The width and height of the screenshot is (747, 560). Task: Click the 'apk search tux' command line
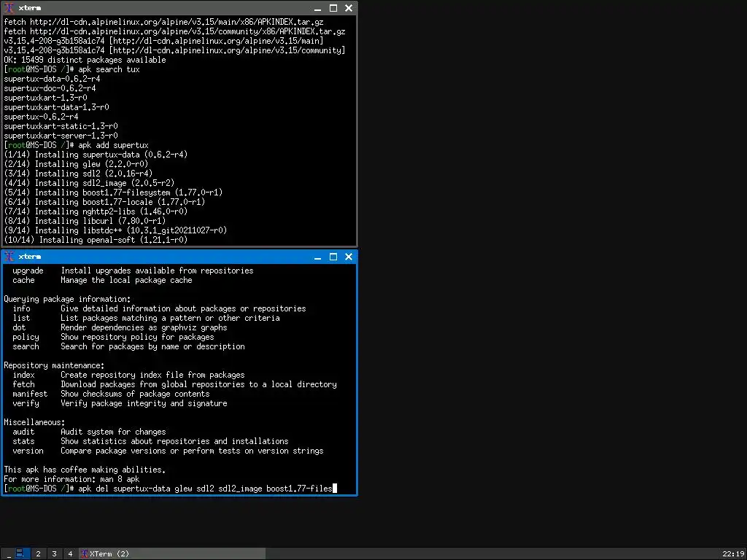pyautogui.click(x=72, y=69)
